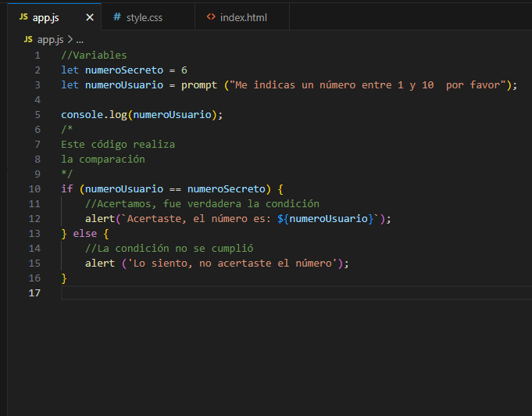532x416 pixels.
Task: Click numeroSecreto in the if condition
Action: [227, 188]
